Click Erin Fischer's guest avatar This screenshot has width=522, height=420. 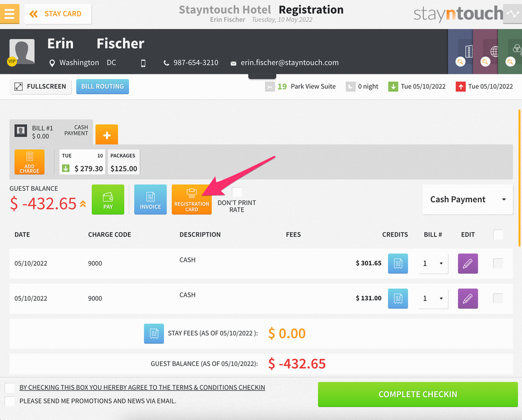(22, 51)
